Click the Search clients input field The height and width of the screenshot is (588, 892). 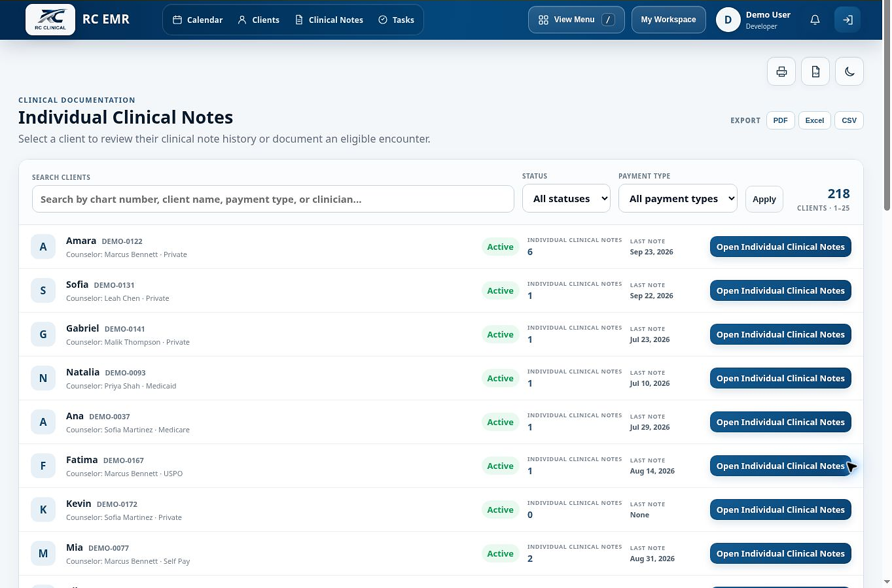pos(273,199)
